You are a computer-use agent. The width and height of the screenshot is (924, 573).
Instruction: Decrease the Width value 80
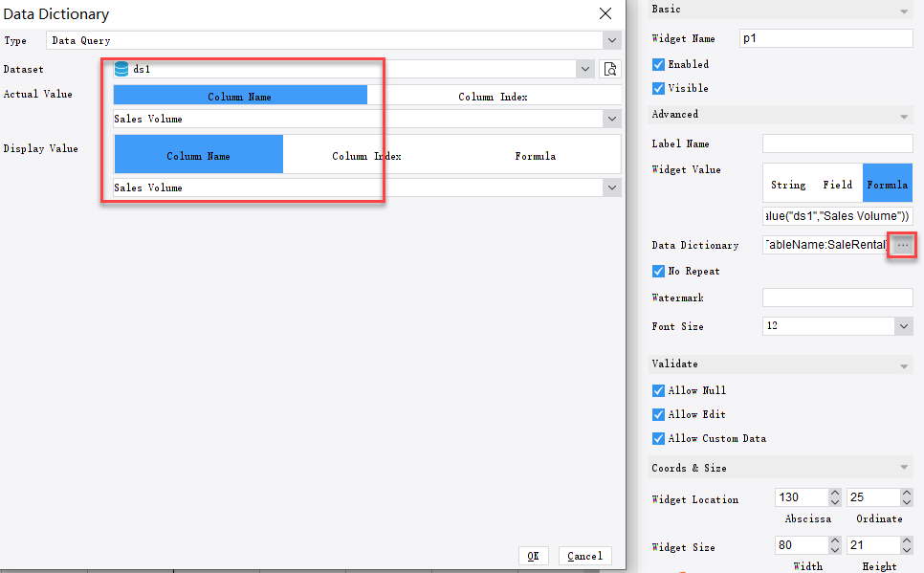point(834,549)
